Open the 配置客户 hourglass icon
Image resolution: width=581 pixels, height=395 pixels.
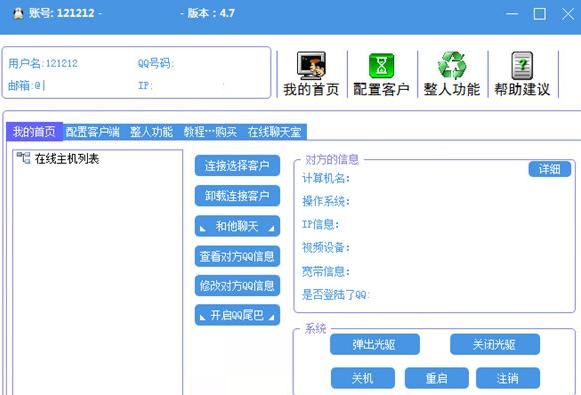click(381, 66)
